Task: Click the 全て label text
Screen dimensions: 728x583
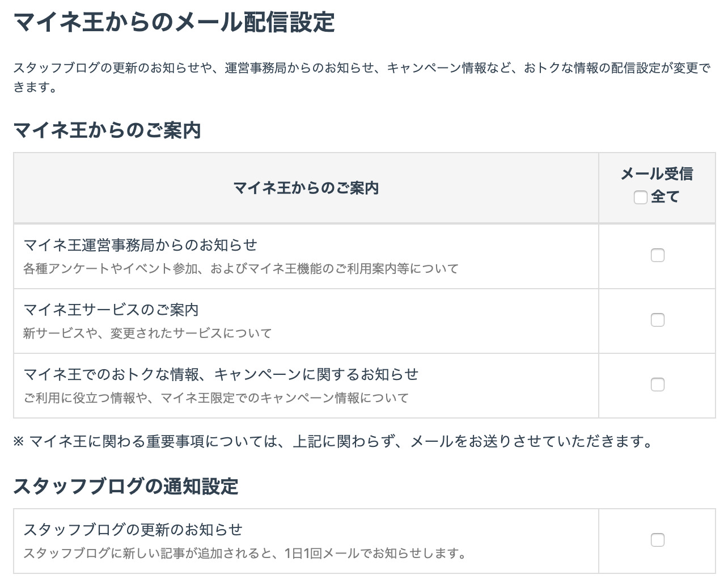Action: click(x=665, y=197)
